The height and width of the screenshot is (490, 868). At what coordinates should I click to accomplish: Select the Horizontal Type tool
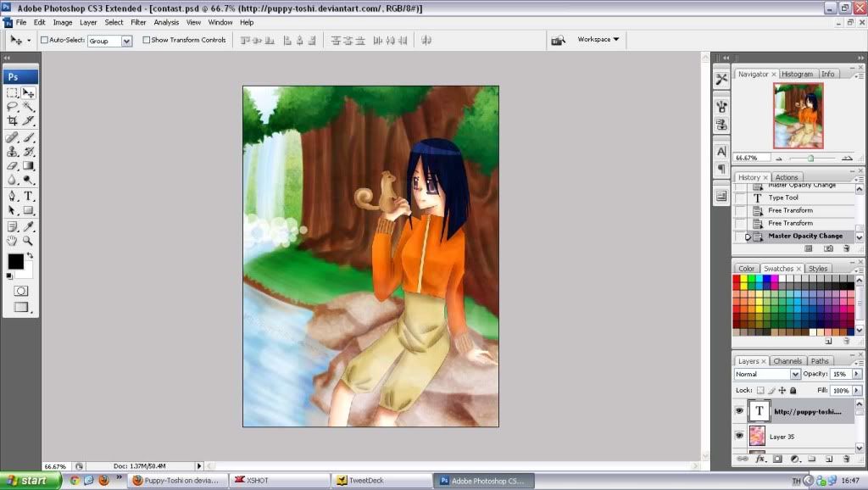(x=28, y=196)
